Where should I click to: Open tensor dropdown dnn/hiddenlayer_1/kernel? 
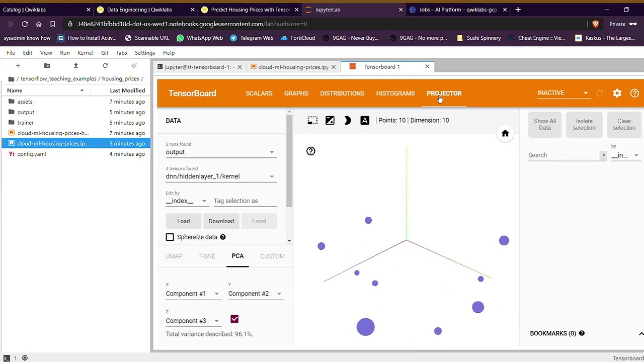(x=221, y=176)
